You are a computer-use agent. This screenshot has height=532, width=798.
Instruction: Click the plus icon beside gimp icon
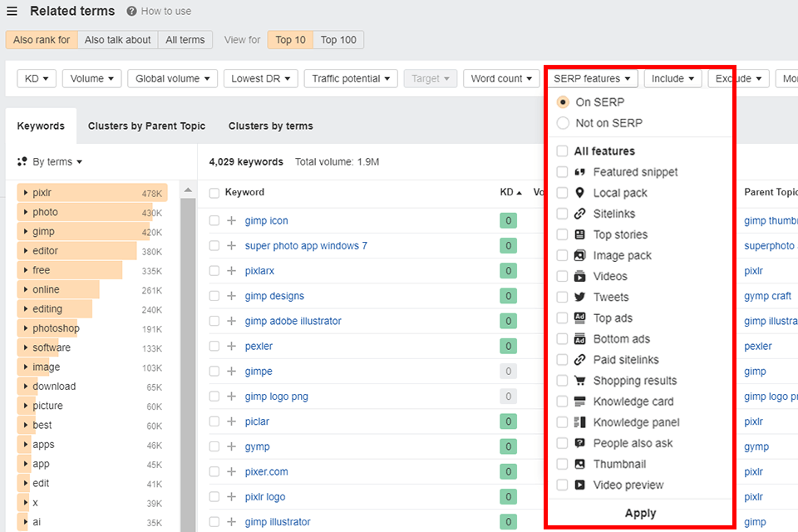[x=232, y=220]
